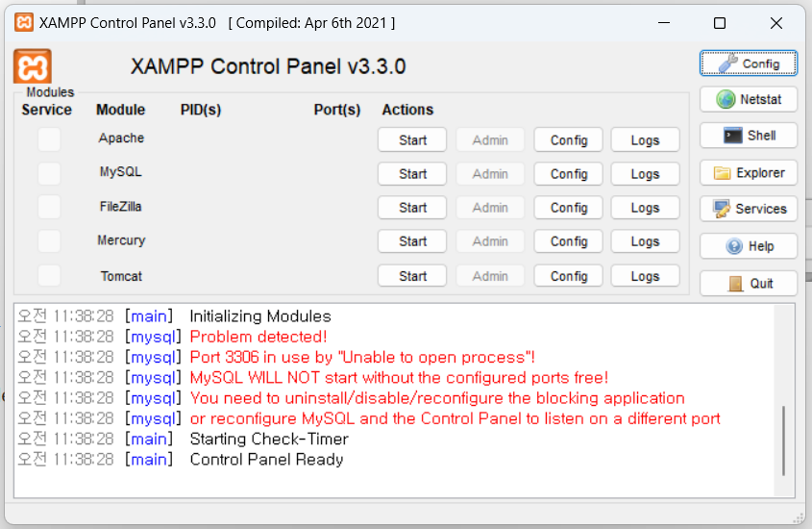Click the 'Module' column header

click(x=121, y=110)
